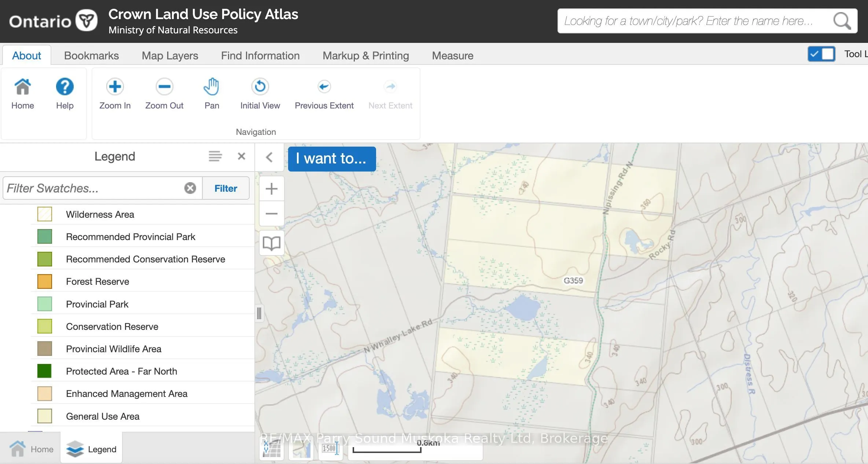Click the General Use Area label
Image resolution: width=868 pixels, height=464 pixels.
tap(103, 416)
